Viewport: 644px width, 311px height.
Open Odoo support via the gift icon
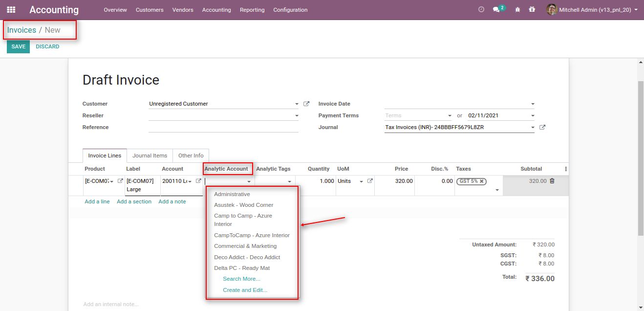[x=532, y=9]
